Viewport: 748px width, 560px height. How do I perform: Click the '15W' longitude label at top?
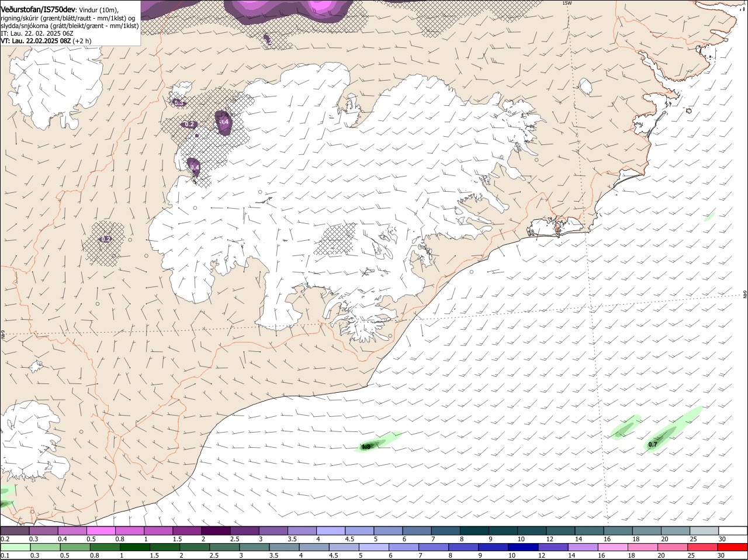[566, 3]
